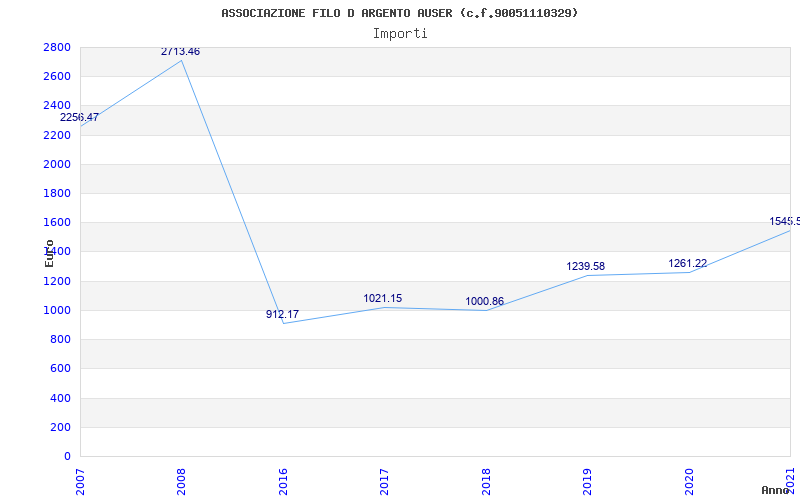
Task: Click the 2017 x-axis label
Action: (384, 482)
